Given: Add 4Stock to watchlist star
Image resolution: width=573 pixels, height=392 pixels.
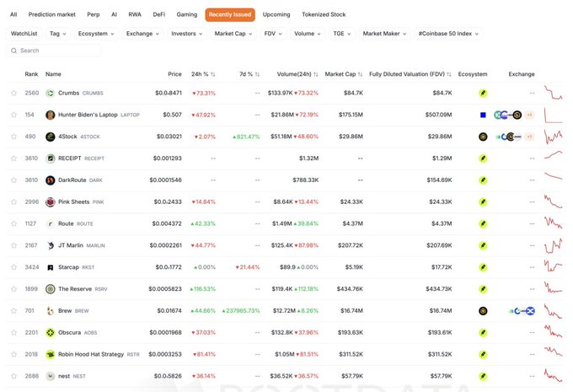Looking at the screenshot, I should pos(13,137).
